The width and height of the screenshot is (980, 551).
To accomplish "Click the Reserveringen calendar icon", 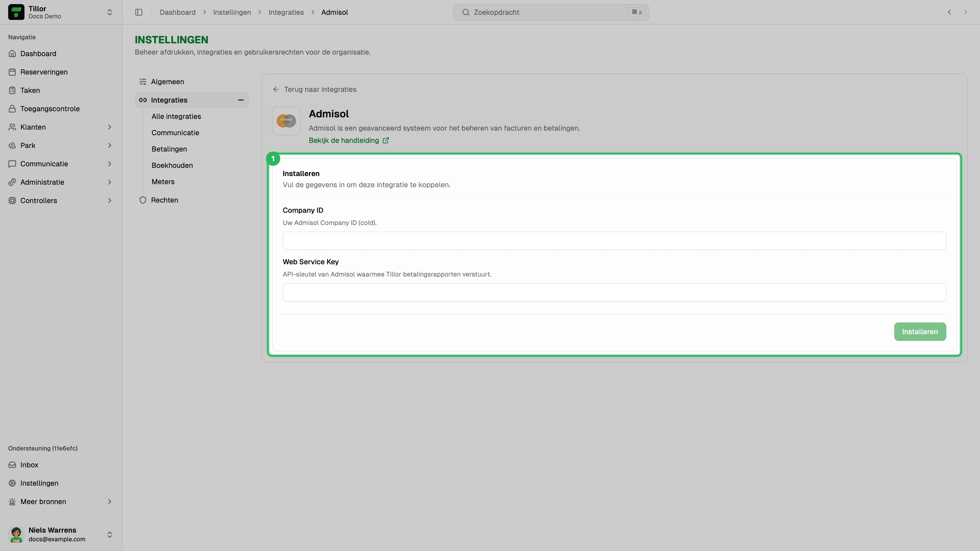I will tap(12, 72).
